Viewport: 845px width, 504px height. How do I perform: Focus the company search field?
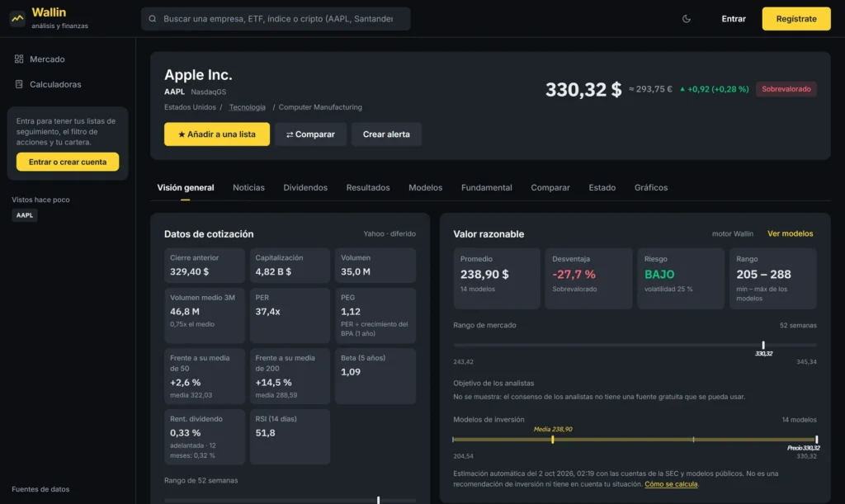[x=276, y=19]
